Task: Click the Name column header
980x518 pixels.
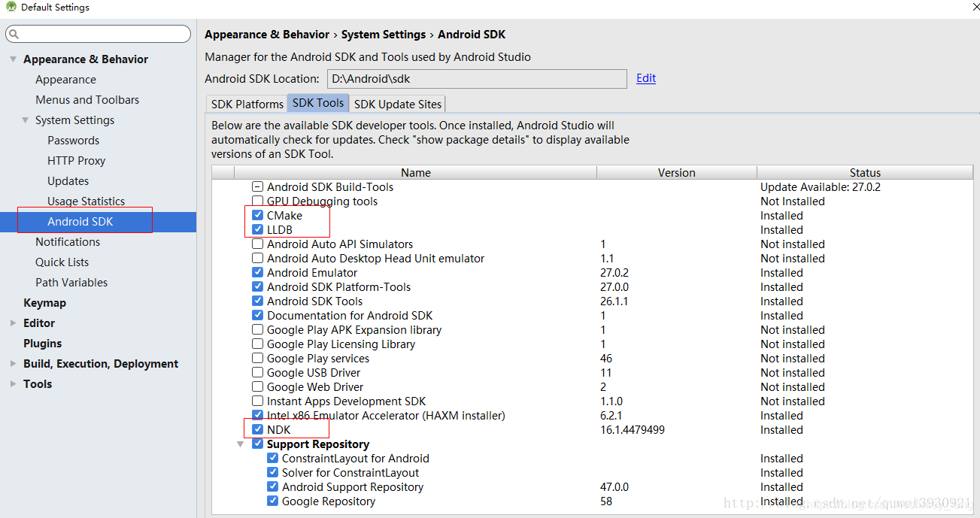Action: click(415, 172)
